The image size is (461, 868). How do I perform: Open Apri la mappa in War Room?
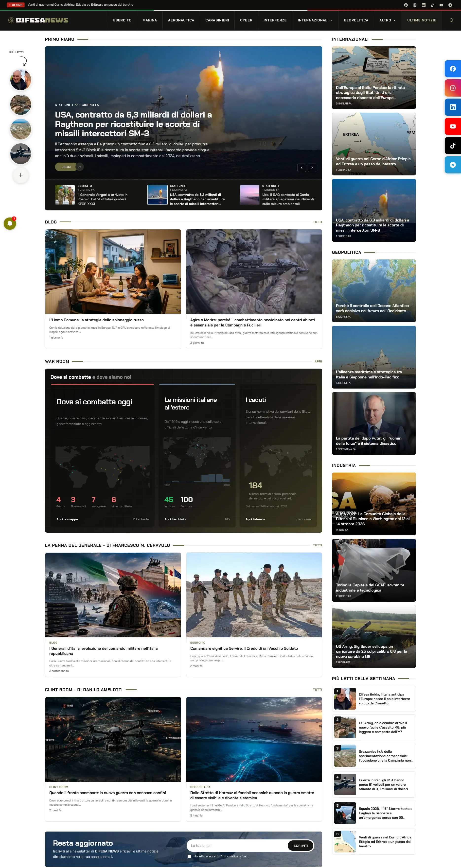coord(67,519)
